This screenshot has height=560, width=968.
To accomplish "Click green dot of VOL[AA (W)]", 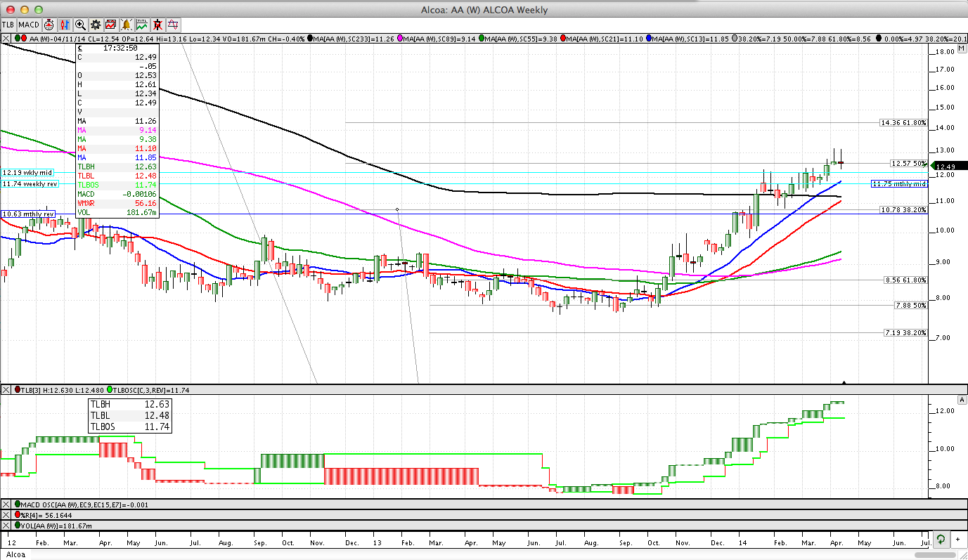I will coord(18,525).
